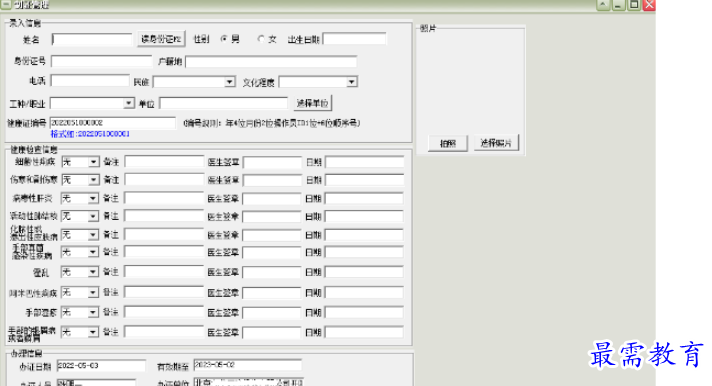The image size is (712, 386).
Task: Focus the 备注 field for 细菌性痢疾
Action: point(164,162)
